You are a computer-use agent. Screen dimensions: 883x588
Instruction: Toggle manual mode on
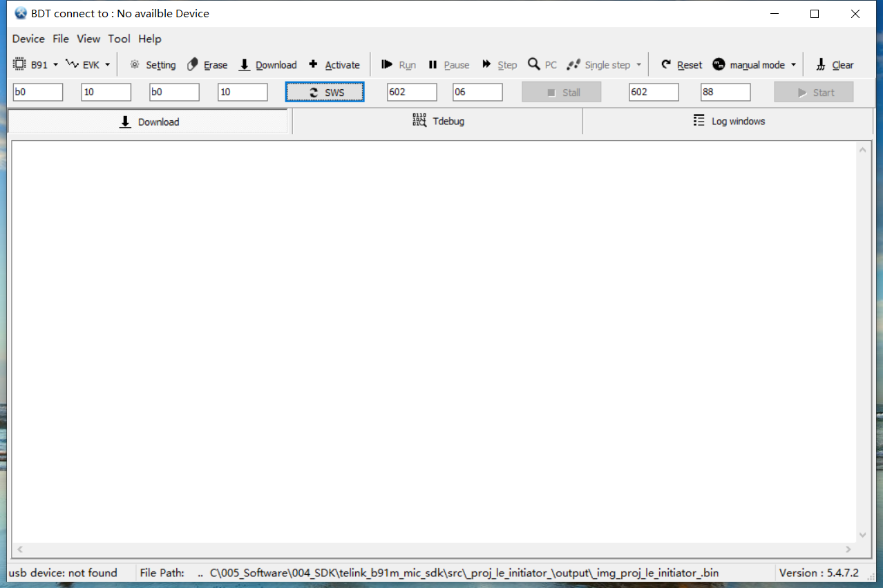[x=754, y=64]
